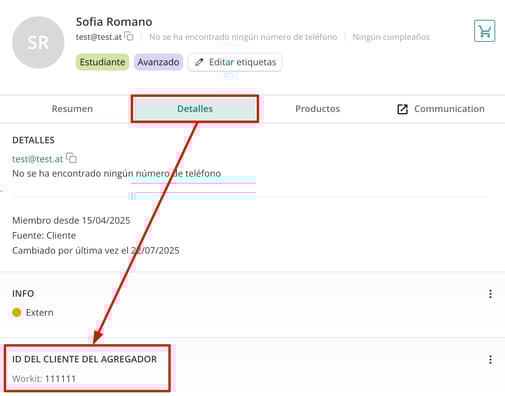Open the three-dot menu for INFO section

pyautogui.click(x=490, y=294)
